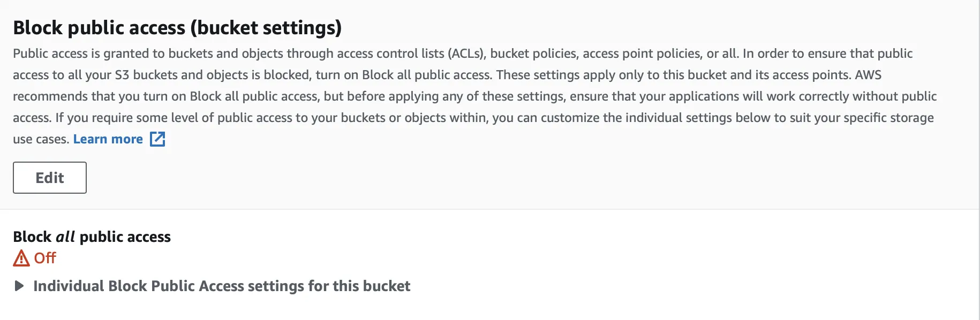
Task: Click the red warning triangle icon
Action: [21, 258]
